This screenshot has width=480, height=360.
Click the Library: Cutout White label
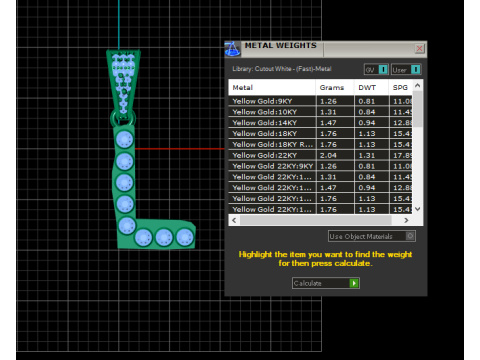point(282,69)
